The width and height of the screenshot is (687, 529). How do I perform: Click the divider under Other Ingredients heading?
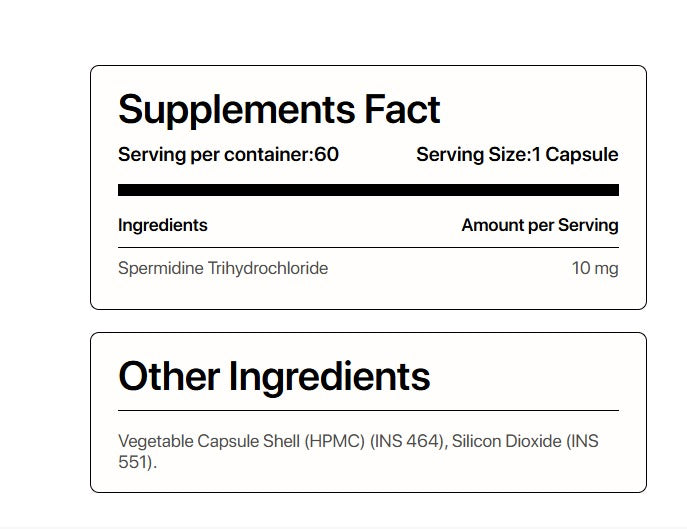coord(368,410)
